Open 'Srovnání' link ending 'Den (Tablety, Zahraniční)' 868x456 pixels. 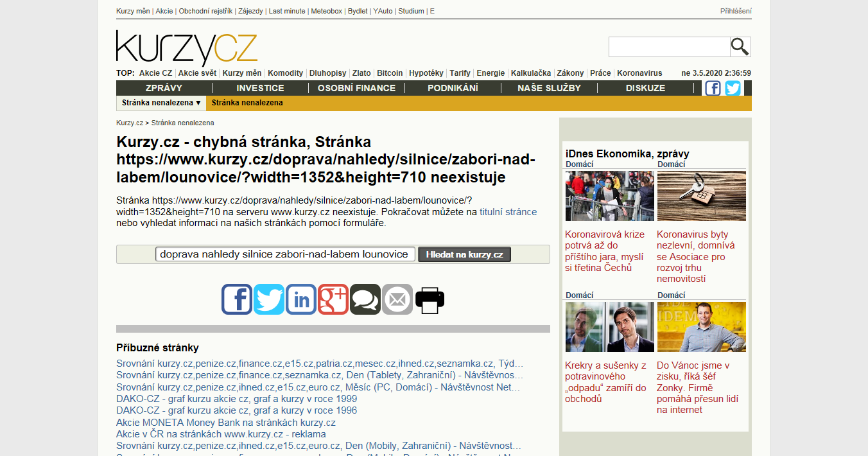(320, 375)
